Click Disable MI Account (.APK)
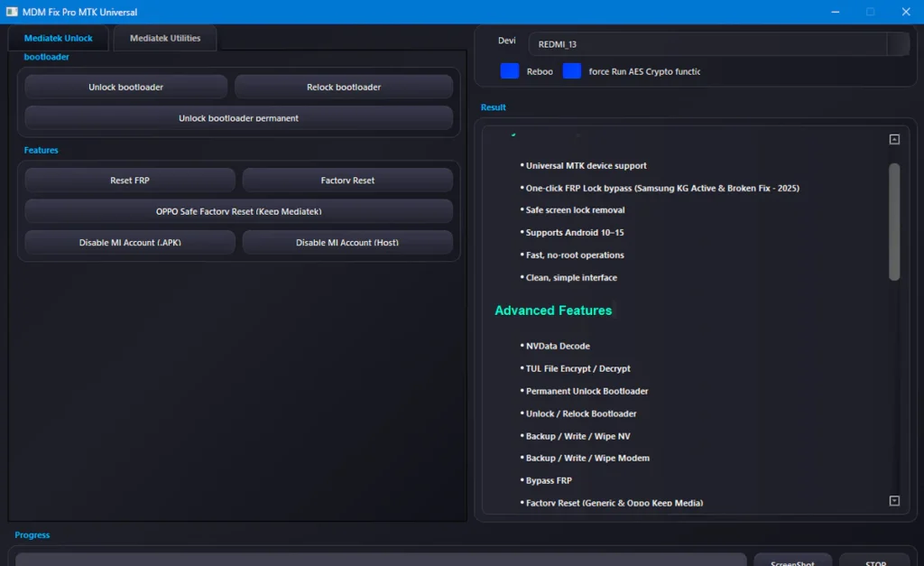Viewport: 924px width, 566px height. pos(130,243)
